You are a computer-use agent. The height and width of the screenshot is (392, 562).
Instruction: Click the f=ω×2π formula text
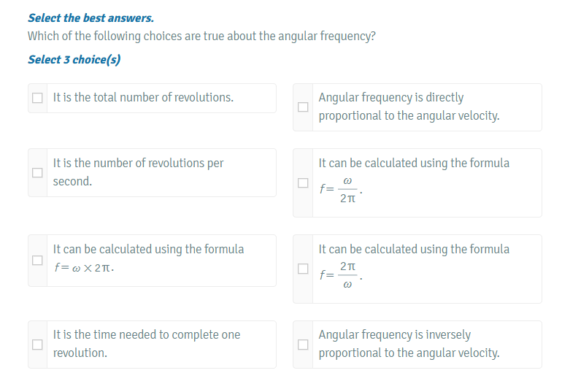pos(83,268)
